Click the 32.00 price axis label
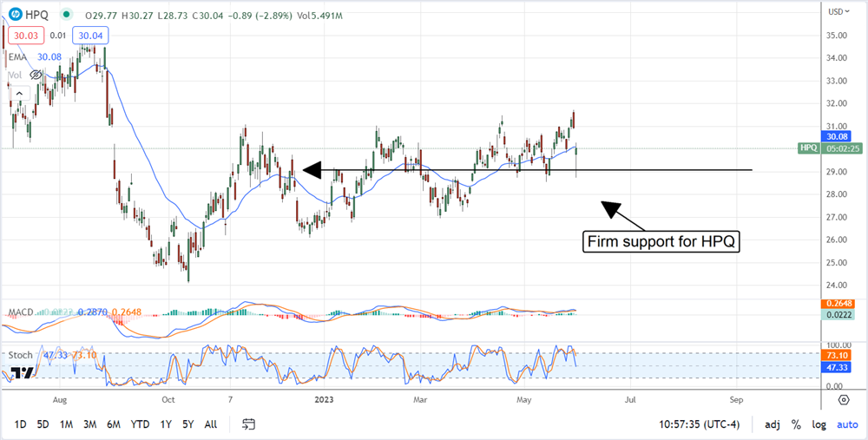The image size is (868, 440). pos(838,103)
